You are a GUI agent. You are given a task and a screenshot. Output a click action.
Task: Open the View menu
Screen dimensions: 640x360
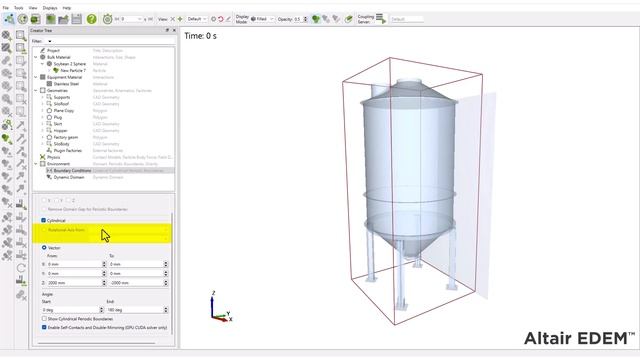[x=33, y=8]
